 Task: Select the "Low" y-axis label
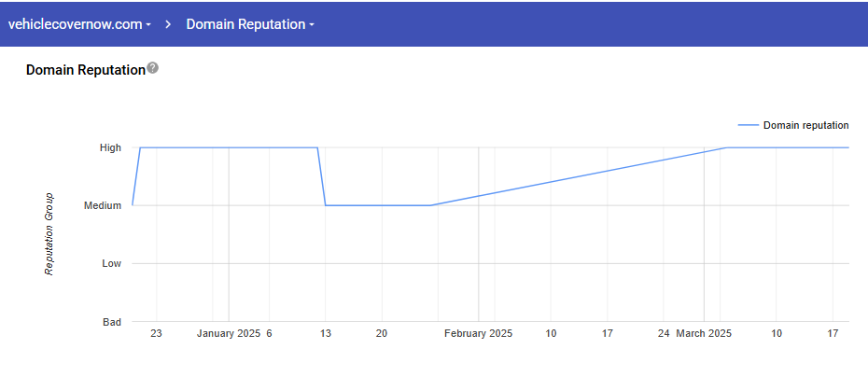[112, 263]
